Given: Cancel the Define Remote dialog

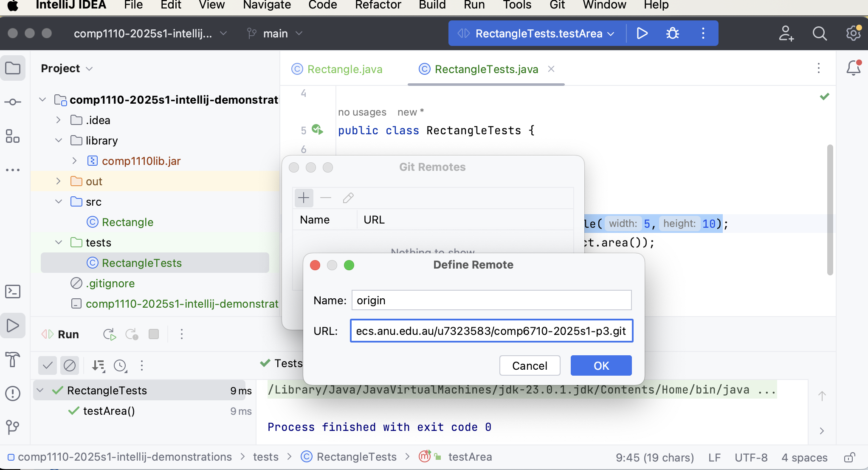Looking at the screenshot, I should [x=530, y=365].
